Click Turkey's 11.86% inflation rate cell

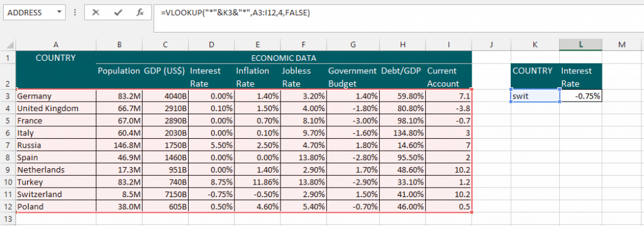click(x=257, y=181)
